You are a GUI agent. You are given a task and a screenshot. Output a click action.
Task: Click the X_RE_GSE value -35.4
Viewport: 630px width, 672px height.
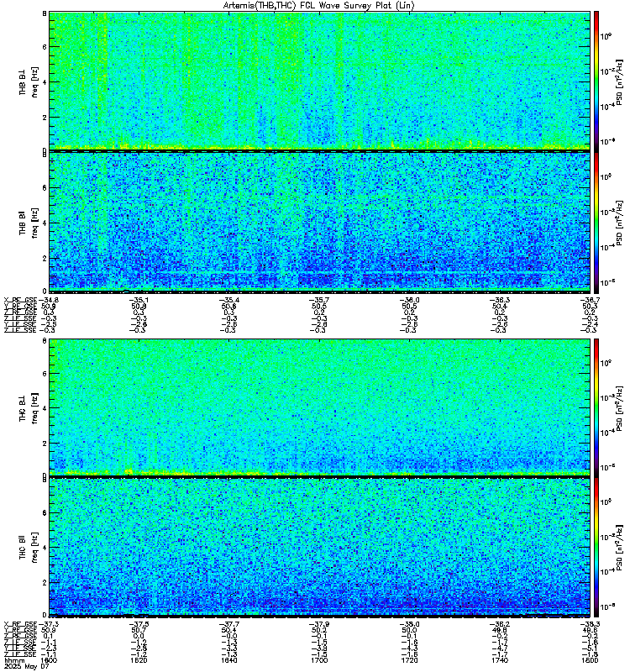[228, 300]
